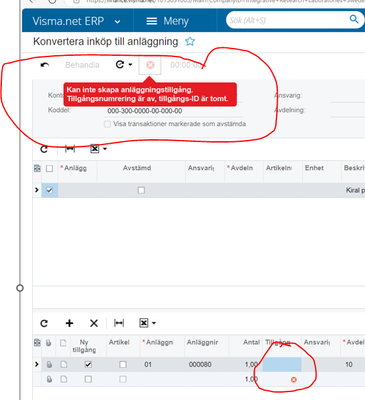Click the paperclip column header icon in the lower grid
365x400 pixels.
click(49, 343)
